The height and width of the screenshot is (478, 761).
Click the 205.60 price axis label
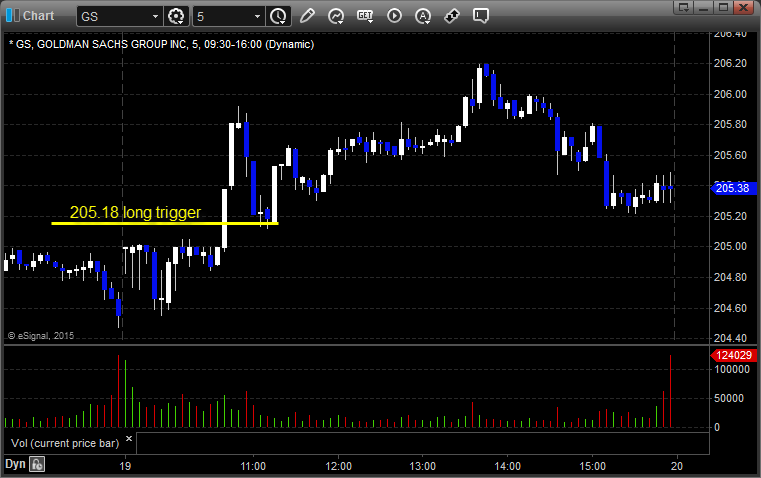pyautogui.click(x=730, y=155)
